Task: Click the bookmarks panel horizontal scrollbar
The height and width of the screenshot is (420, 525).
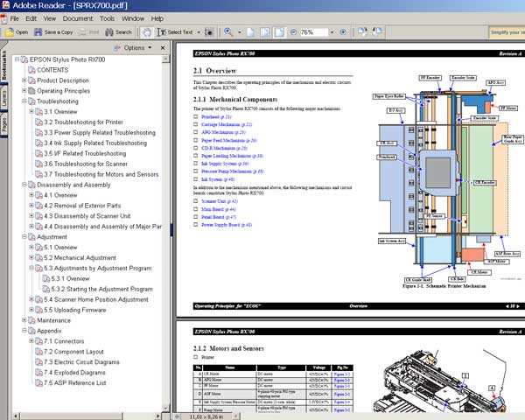Action: [x=87, y=416]
